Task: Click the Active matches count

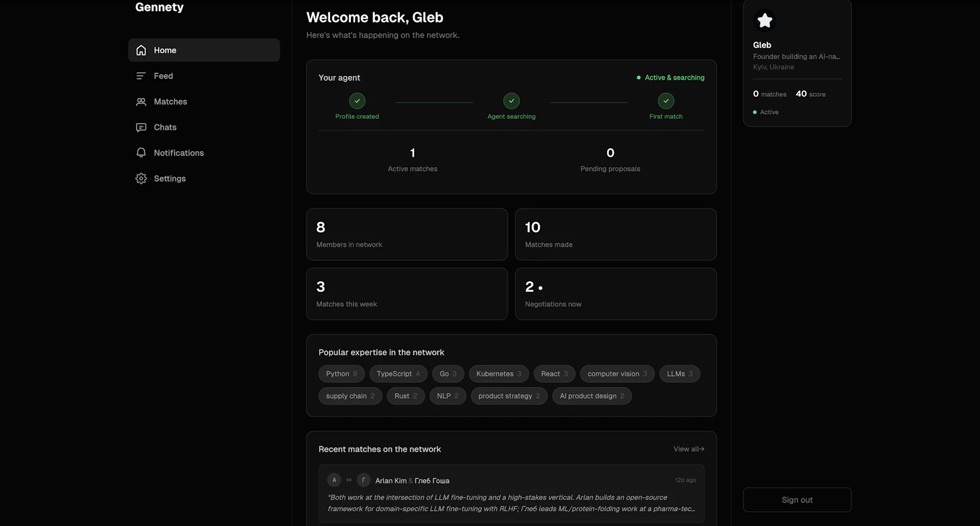Action: (412, 153)
